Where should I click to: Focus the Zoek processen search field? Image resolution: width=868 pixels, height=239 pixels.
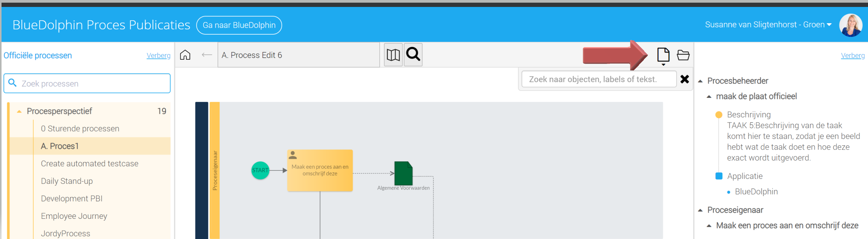(87, 83)
